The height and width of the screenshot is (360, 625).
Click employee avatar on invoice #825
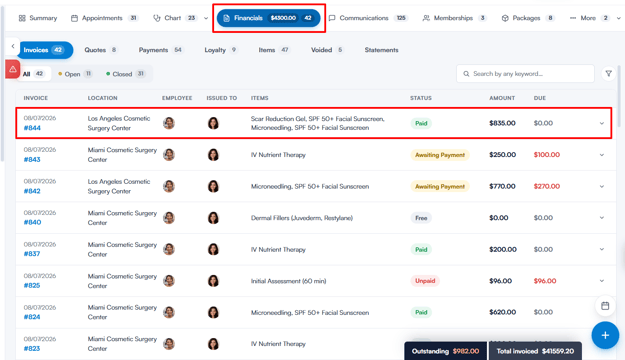point(169,281)
